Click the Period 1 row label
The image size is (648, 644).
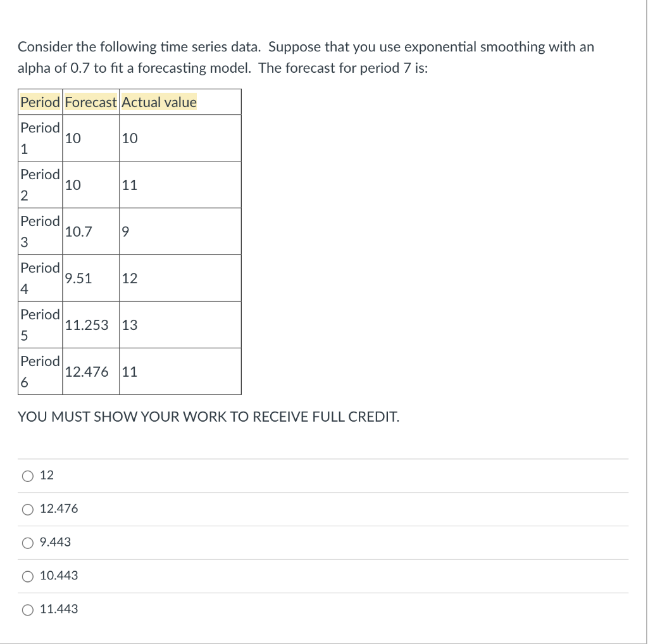(x=39, y=137)
